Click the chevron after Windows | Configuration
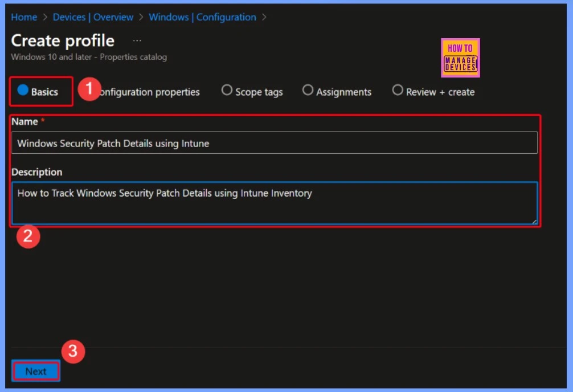Image resolution: width=573 pixels, height=392 pixels. [x=264, y=17]
